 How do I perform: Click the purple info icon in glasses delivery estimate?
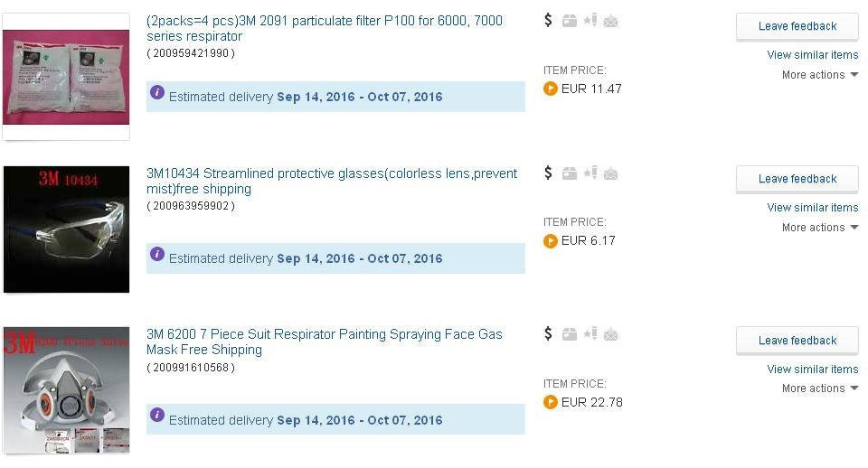pos(157,254)
